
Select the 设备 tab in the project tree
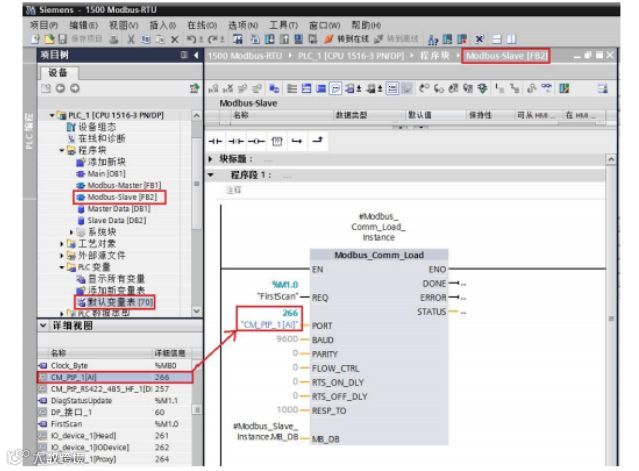click(58, 73)
